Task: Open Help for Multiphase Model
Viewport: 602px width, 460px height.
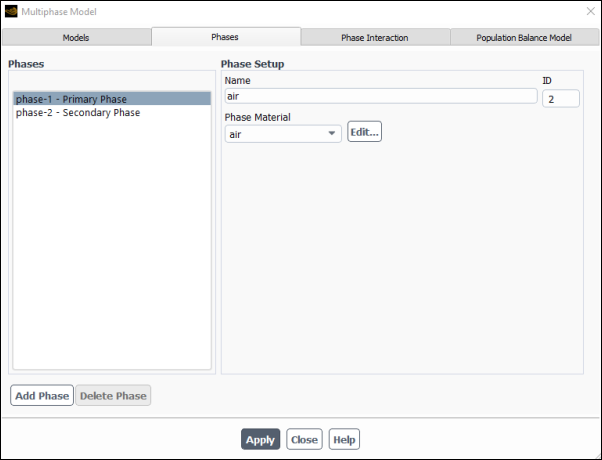Action: [x=344, y=439]
